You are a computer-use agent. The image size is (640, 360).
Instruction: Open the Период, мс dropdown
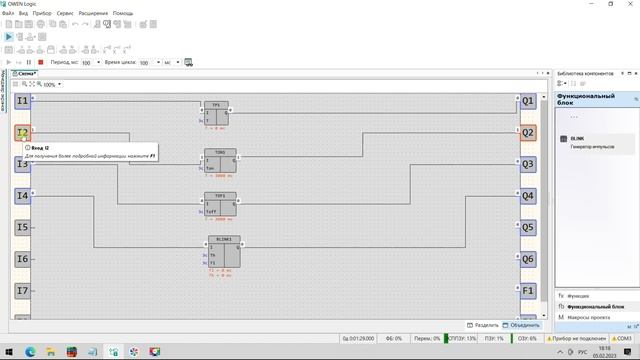pyautogui.click(x=98, y=62)
